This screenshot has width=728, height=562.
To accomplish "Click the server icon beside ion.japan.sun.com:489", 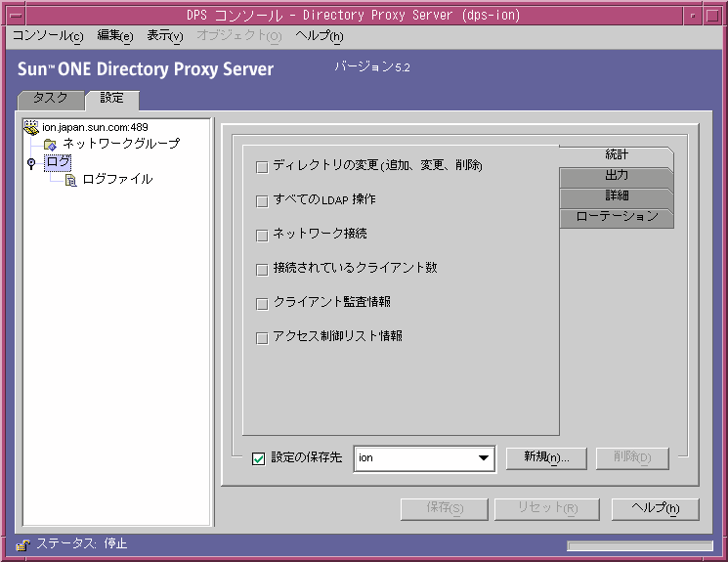I will coord(31,127).
